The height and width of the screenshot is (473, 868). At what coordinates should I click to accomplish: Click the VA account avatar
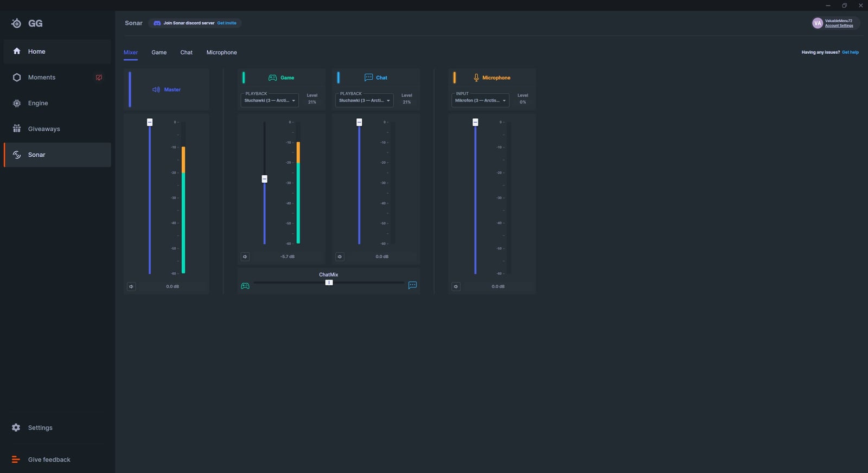(817, 23)
